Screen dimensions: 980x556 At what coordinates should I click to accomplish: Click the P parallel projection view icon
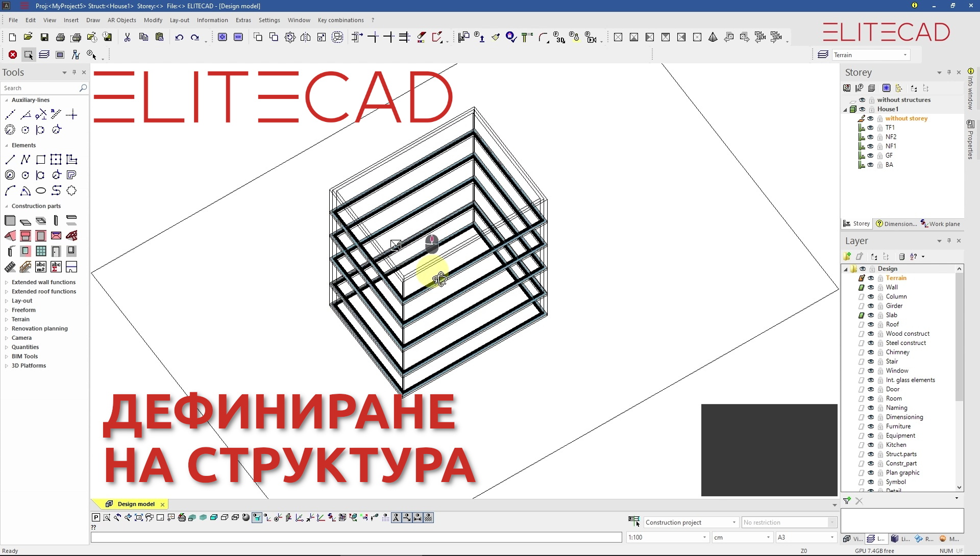pos(96,518)
